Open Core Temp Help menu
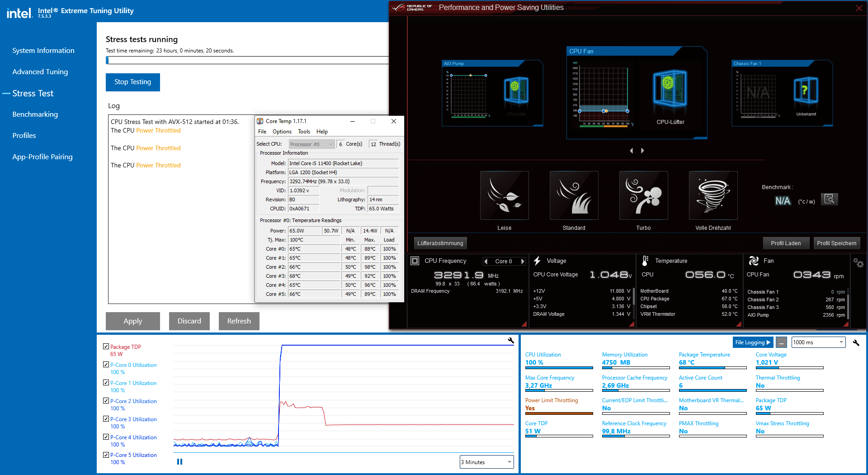The height and width of the screenshot is (475, 868). click(x=322, y=132)
